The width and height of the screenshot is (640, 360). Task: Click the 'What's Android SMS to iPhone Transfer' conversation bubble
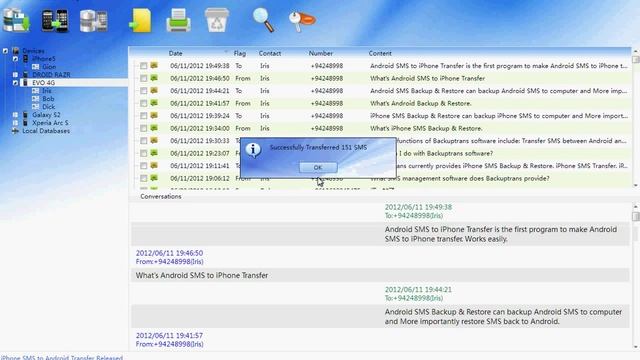click(380, 276)
